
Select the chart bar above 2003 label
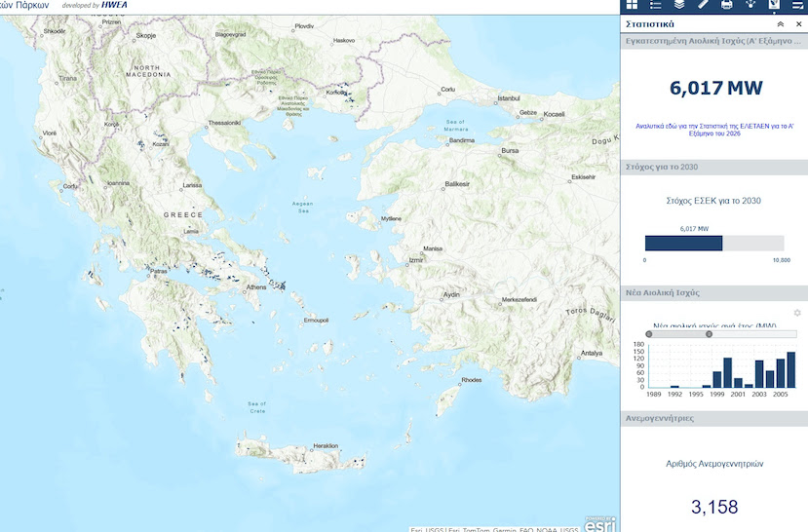pyautogui.click(x=759, y=374)
